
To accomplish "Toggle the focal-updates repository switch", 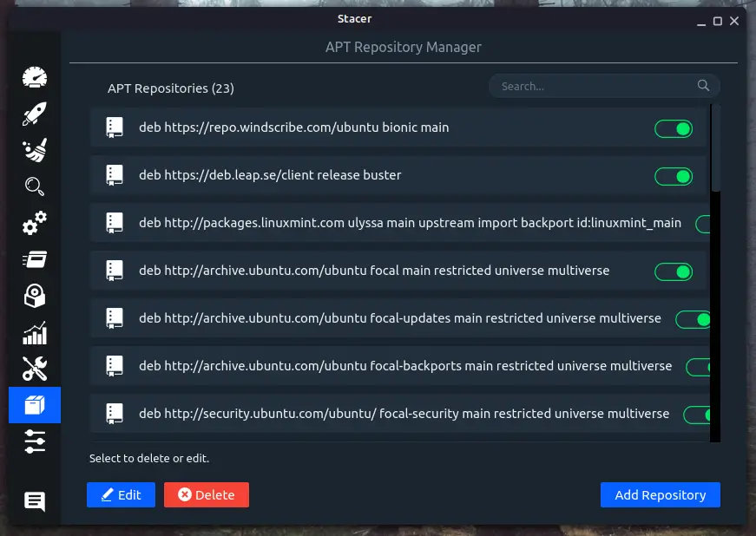I will pyautogui.click(x=693, y=319).
